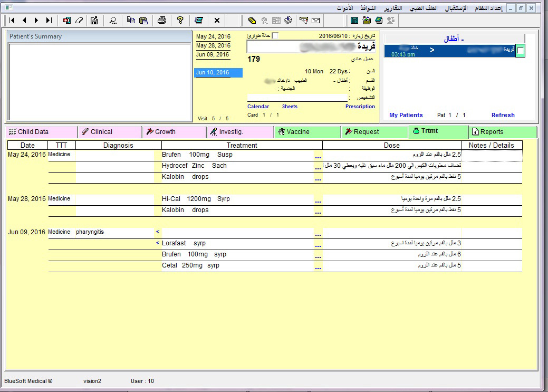The width and height of the screenshot is (548, 392).
Task: Select visit date May 24, 2016 in list
Action: (x=213, y=36)
